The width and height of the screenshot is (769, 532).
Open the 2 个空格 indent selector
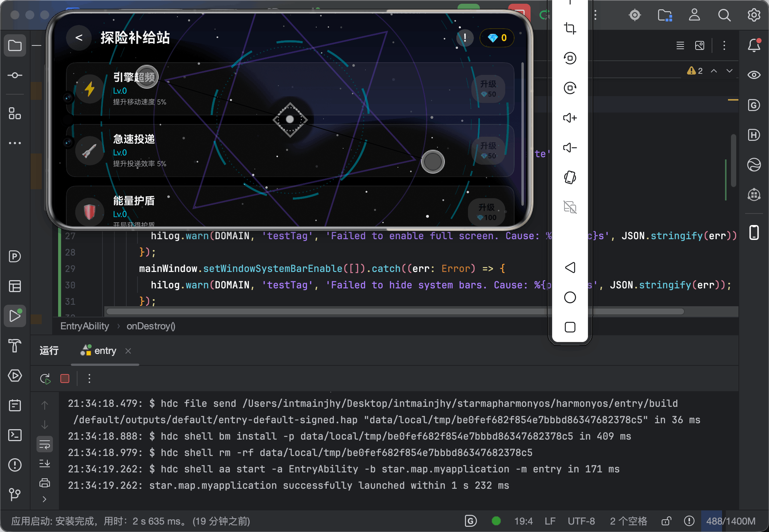click(x=629, y=521)
